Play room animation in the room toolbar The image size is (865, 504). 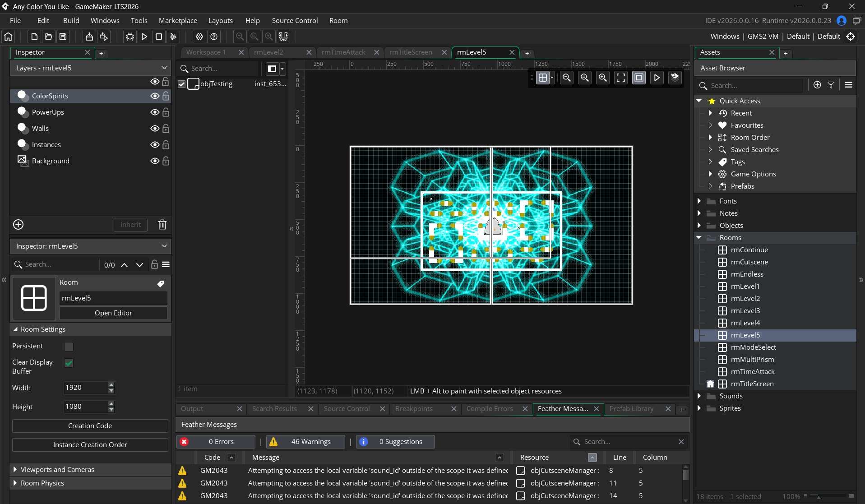[657, 78]
